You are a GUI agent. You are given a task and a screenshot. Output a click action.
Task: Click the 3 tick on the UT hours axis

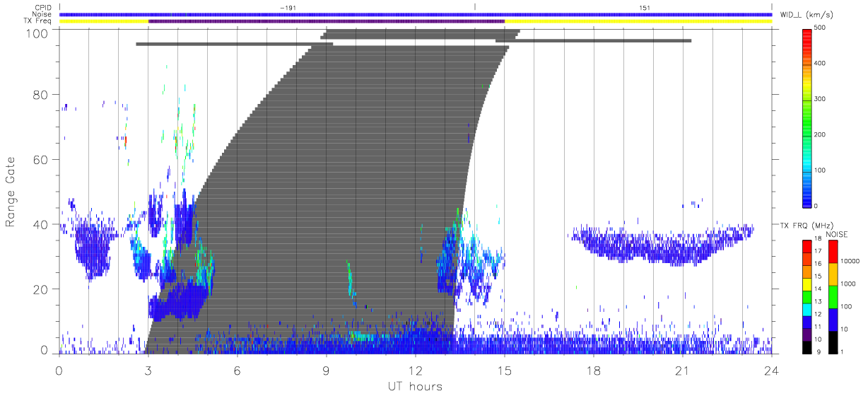pos(148,370)
